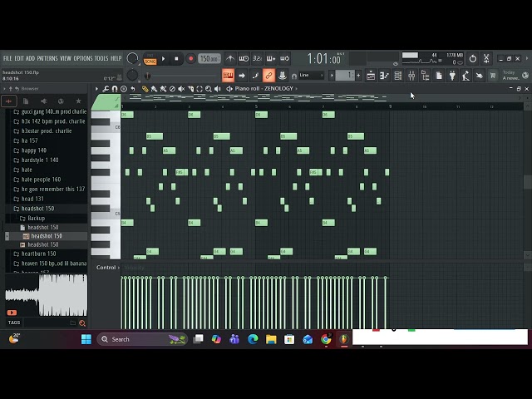Open the tempo tapper icon
The height and width of the screenshot is (399, 532).
465,76
